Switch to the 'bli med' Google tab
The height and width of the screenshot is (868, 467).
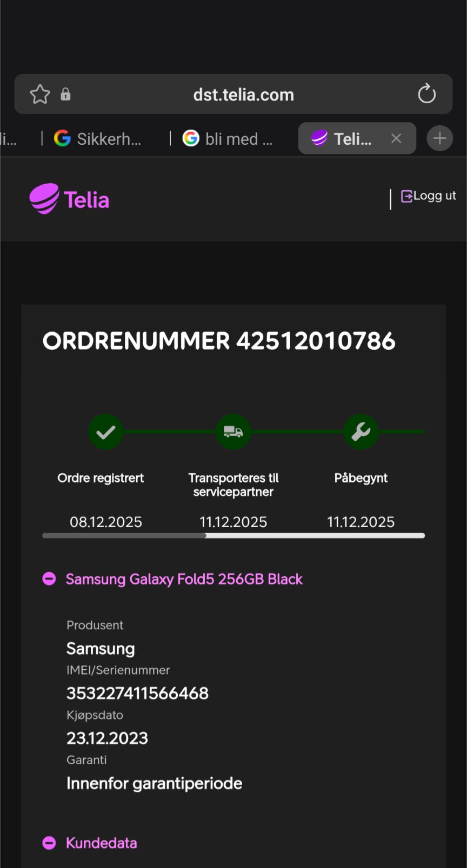(227, 139)
